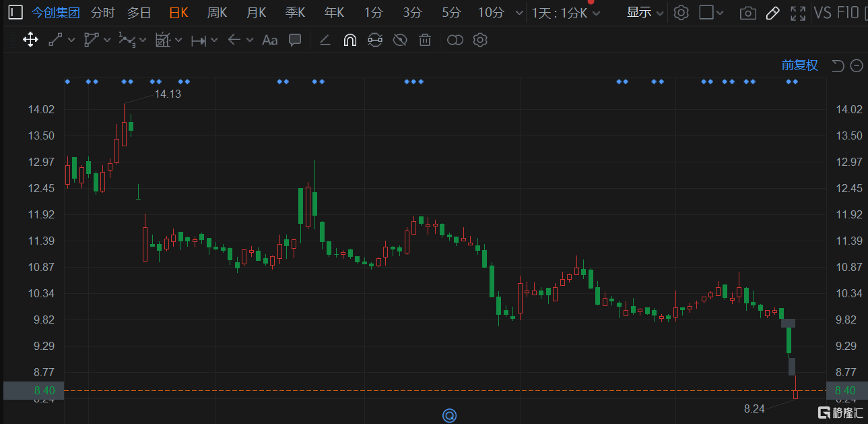This screenshot has height=424, width=868.
Task: Toggle the magnet snap mode
Action: click(349, 40)
